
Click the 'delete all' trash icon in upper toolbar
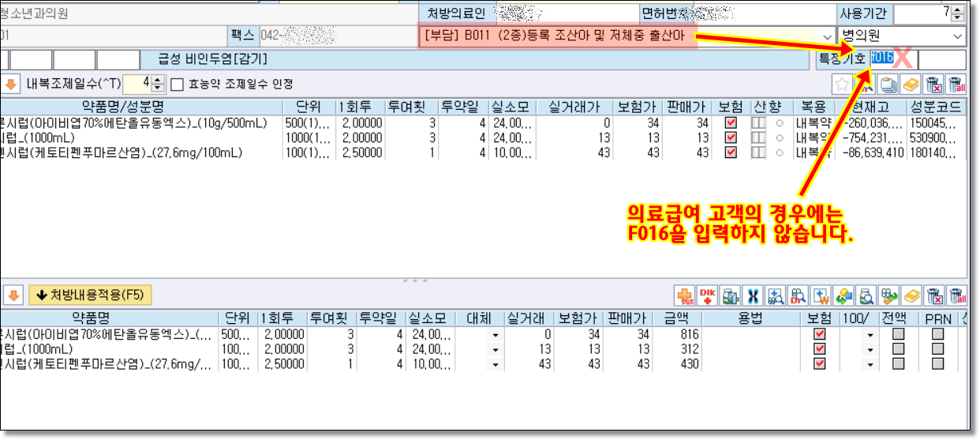[x=956, y=84]
